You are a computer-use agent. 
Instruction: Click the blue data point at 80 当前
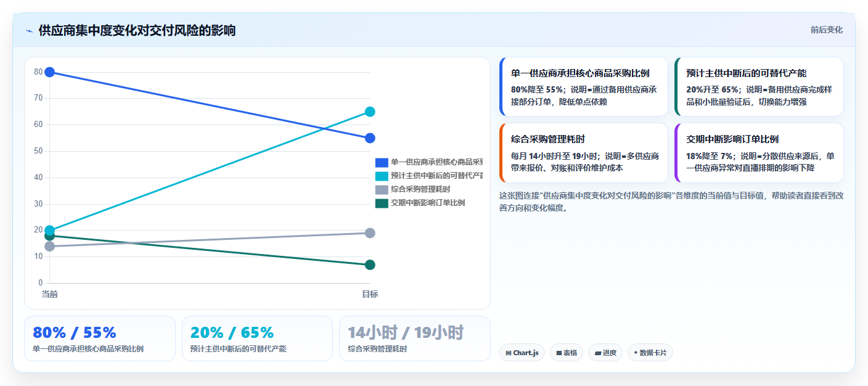tap(50, 72)
